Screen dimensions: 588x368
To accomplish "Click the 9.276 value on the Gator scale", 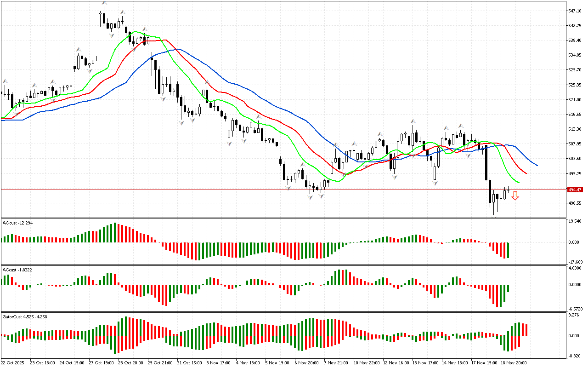I will pyautogui.click(x=574, y=315).
